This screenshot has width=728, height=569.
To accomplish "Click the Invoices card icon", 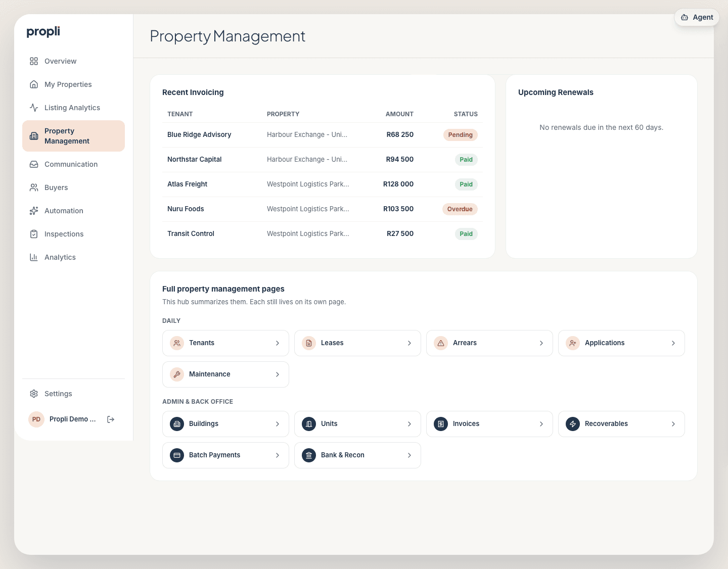I will [441, 424].
